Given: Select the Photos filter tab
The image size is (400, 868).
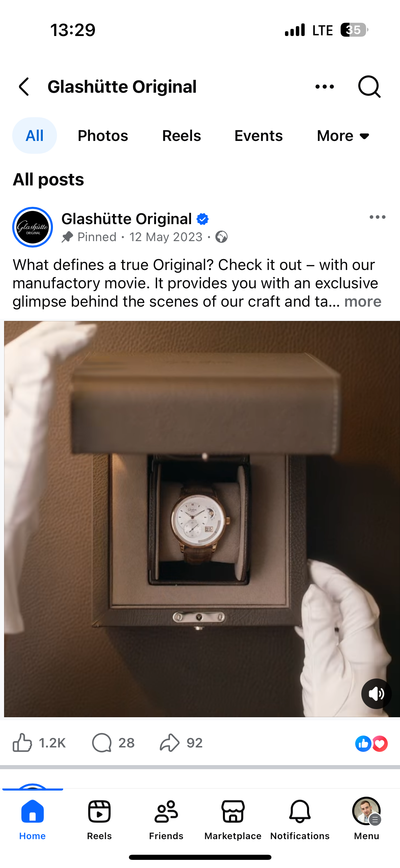Looking at the screenshot, I should coord(103,136).
